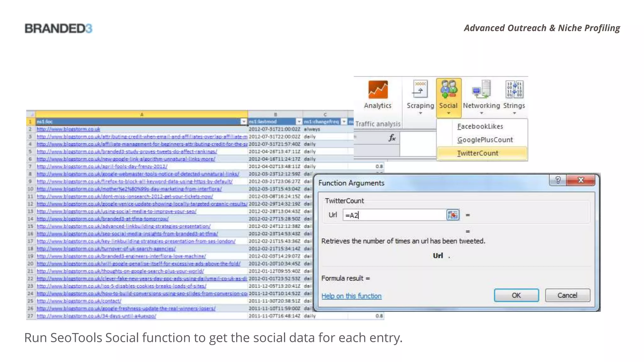Image resolution: width=644 pixels, height=362 pixels.
Task: Open the dont-miss-ionsearch-2012 URL
Action: (x=125, y=196)
